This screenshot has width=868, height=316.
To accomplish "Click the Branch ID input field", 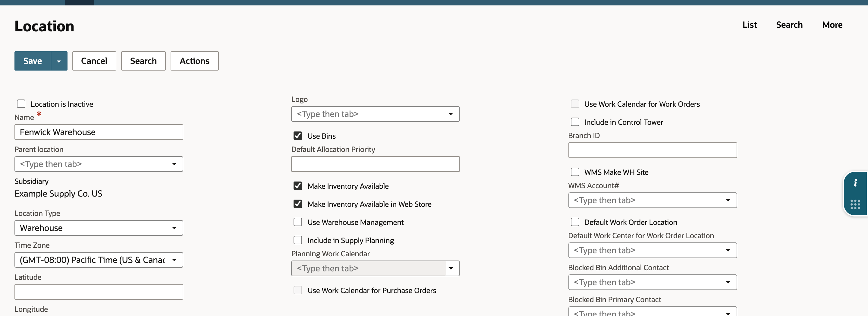I will [652, 150].
